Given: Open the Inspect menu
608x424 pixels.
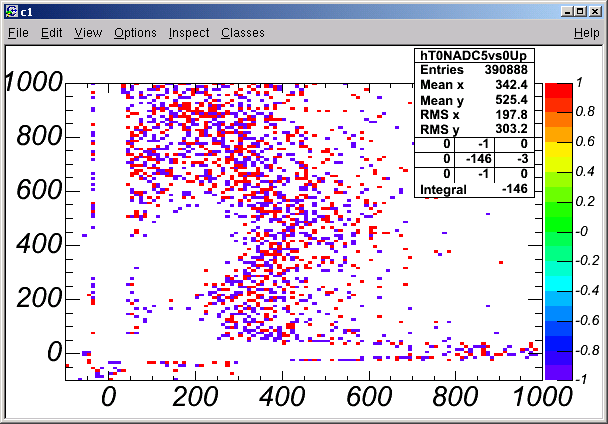Looking at the screenshot, I should [189, 33].
